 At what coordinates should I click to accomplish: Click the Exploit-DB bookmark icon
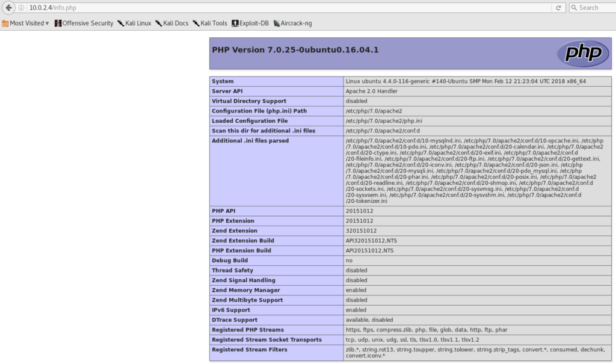[235, 23]
